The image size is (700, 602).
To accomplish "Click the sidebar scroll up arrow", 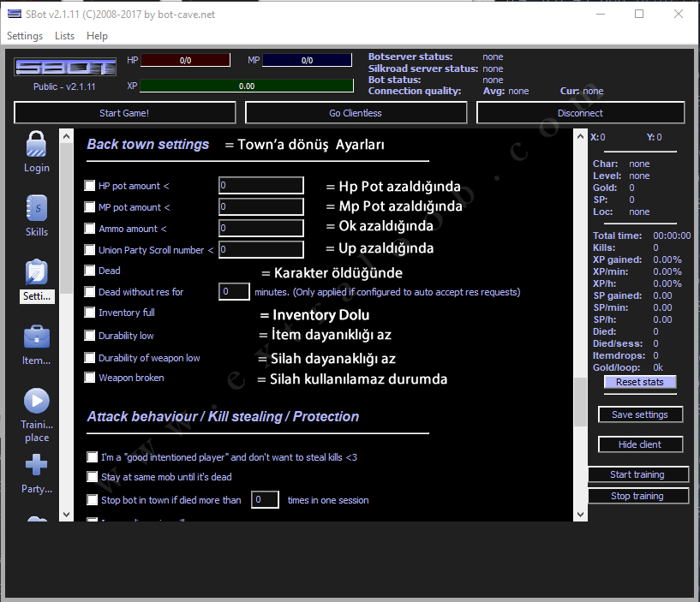I will coord(66,136).
